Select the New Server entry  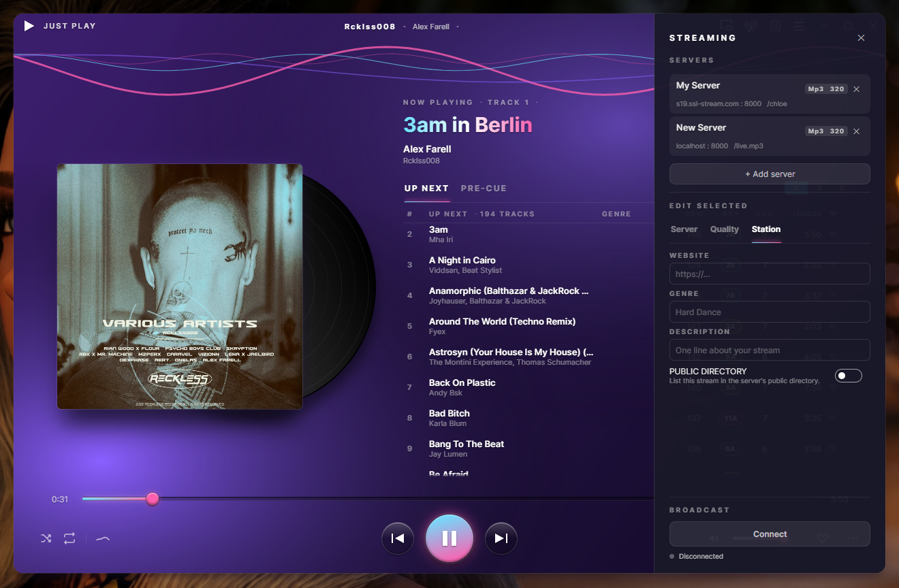point(770,136)
